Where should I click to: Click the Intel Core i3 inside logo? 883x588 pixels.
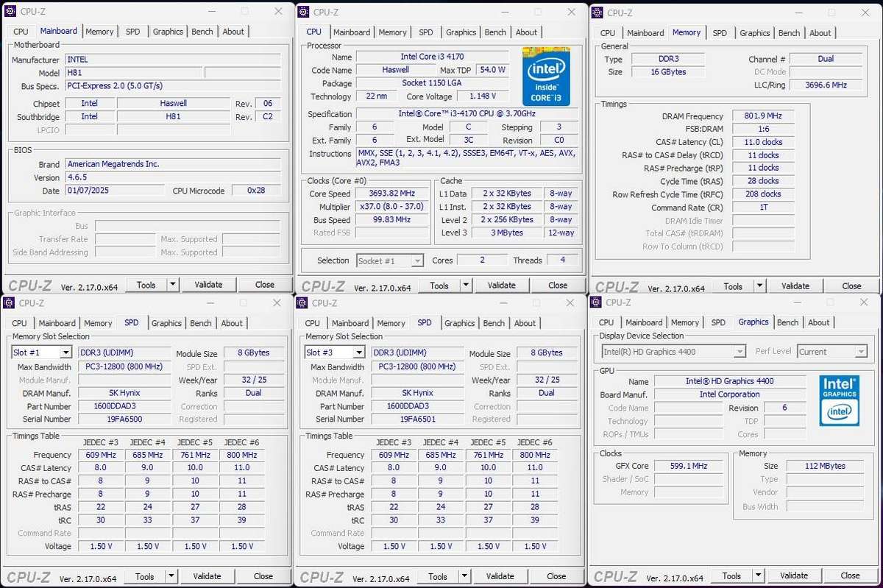coord(546,77)
